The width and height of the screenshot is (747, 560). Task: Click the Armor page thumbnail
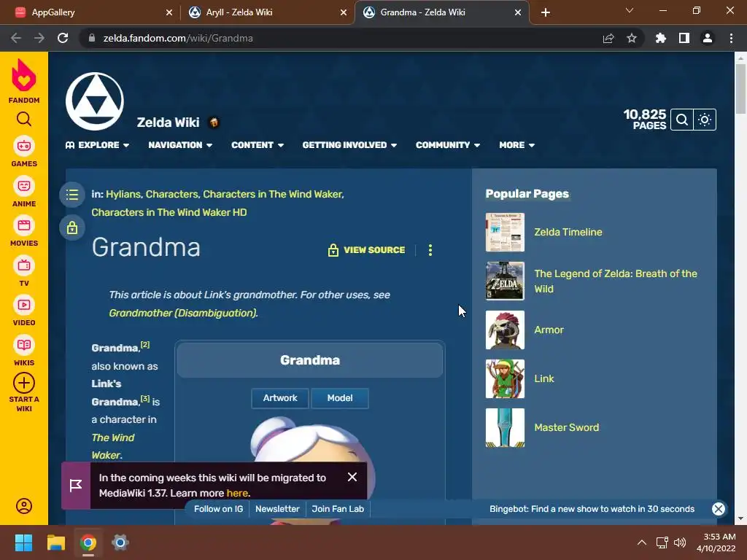tap(505, 330)
